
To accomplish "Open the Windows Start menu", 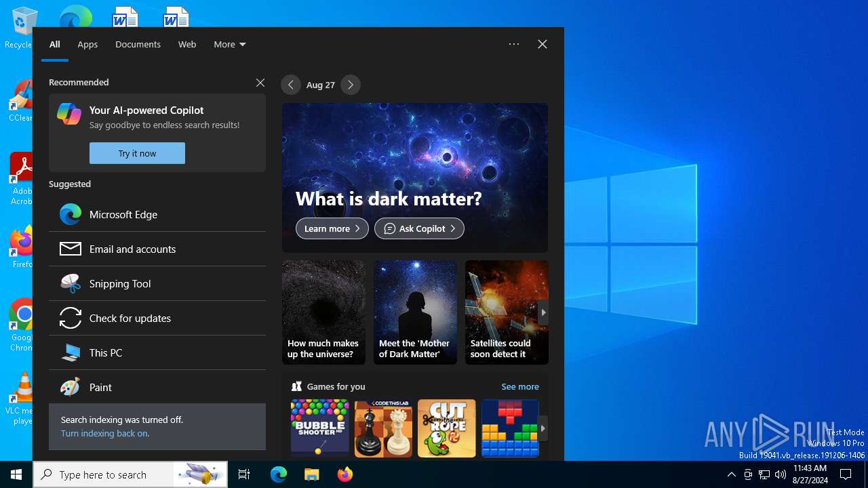I will point(16,474).
